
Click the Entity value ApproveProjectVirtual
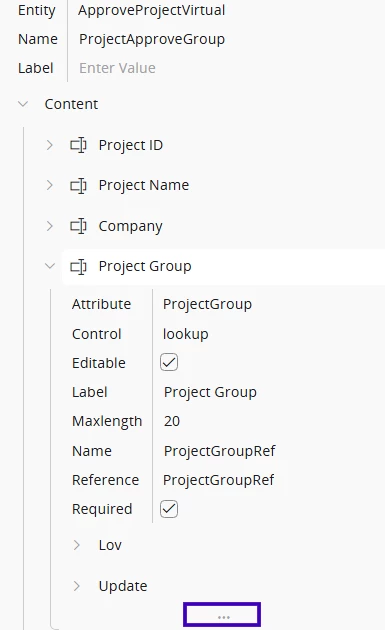coord(152,10)
